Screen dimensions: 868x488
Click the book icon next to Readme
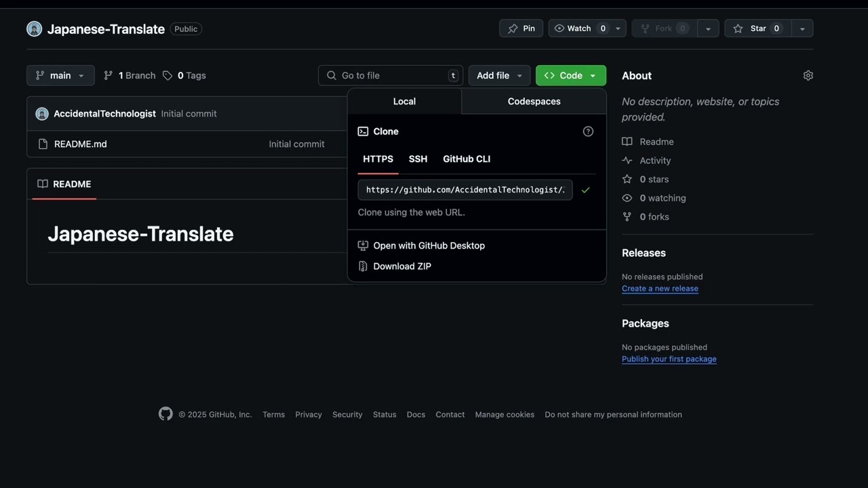(x=627, y=142)
